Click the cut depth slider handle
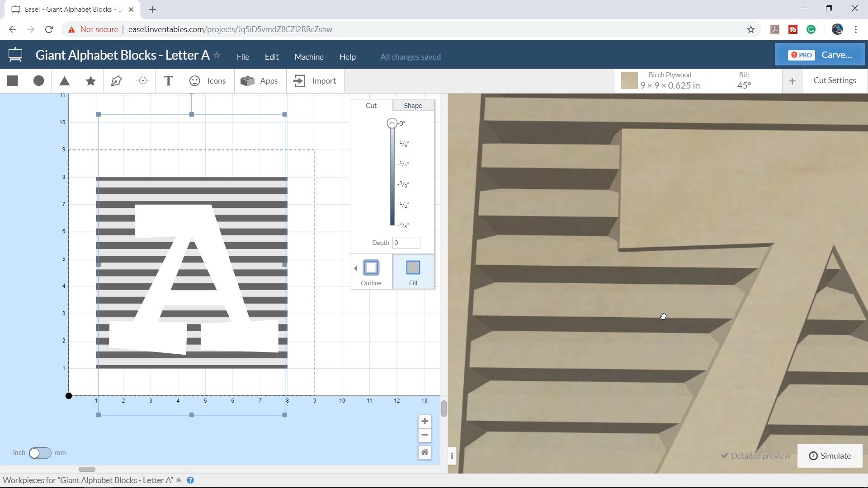Screen dimensions: 868x488 392,123
